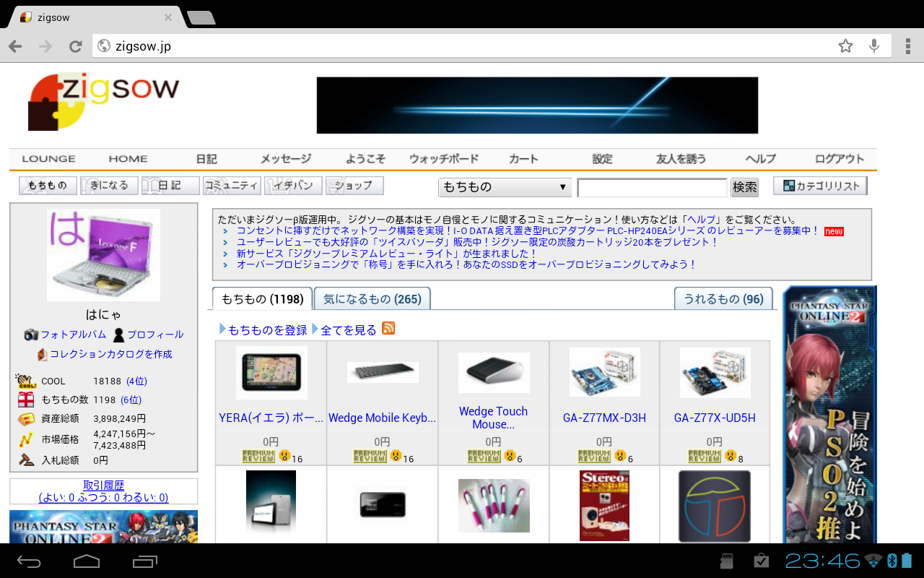
Task: Open the 取引履歴 link
Action: click(104, 486)
